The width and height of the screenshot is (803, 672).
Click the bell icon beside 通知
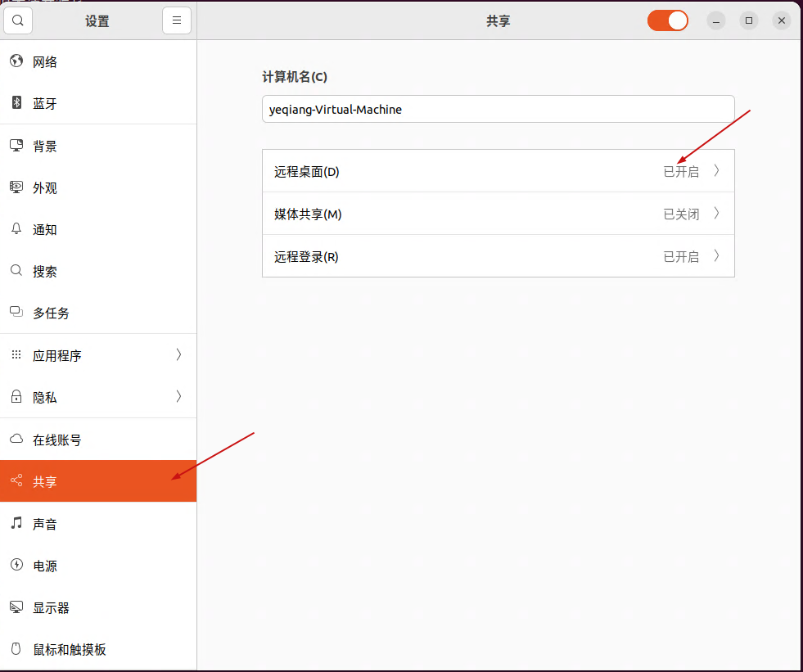tap(16, 228)
